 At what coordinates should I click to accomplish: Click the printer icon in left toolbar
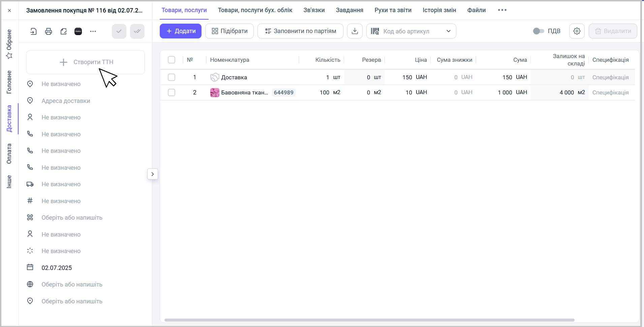[49, 31]
